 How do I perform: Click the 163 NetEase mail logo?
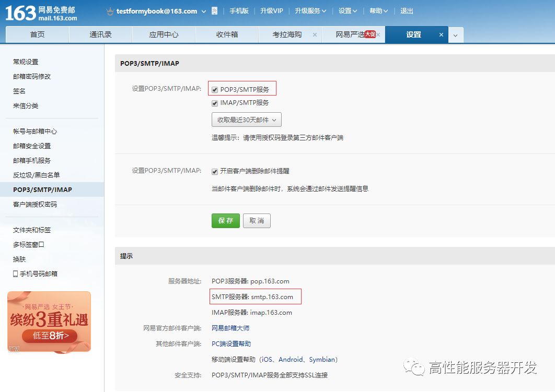click(41, 13)
